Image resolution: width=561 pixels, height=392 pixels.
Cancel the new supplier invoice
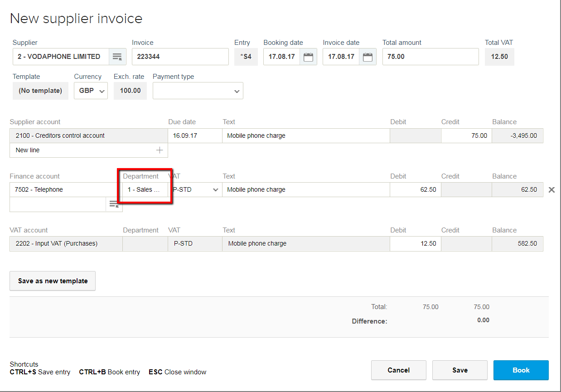click(398, 370)
